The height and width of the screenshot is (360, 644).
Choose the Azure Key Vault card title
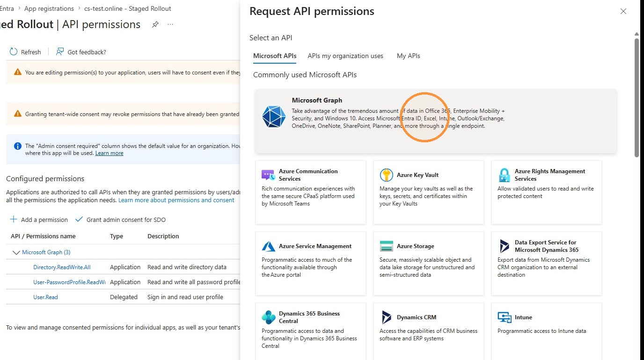(x=417, y=175)
